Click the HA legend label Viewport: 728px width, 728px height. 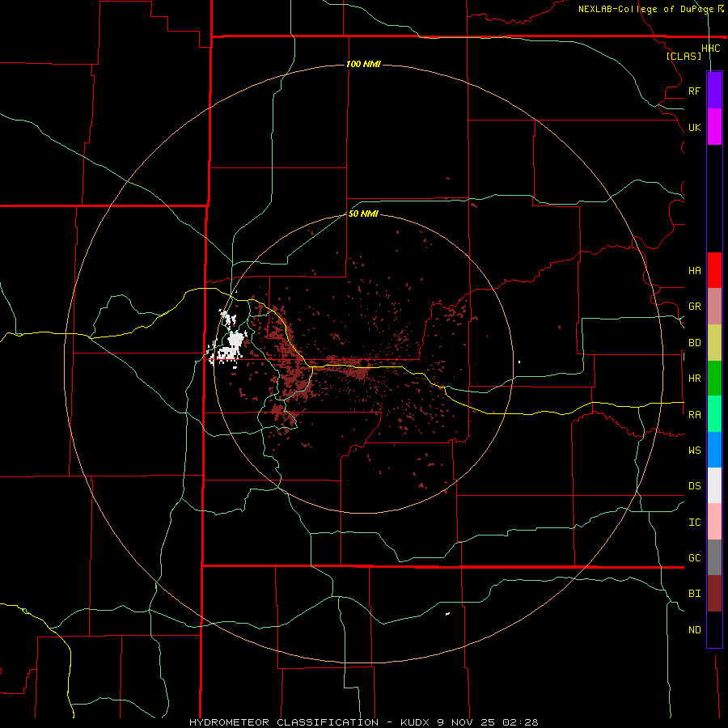tap(695, 271)
